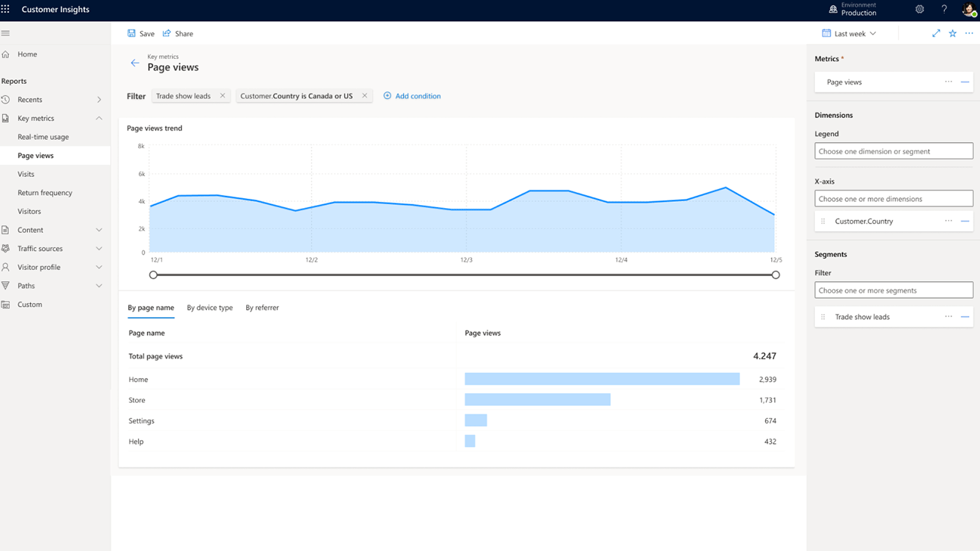Share the report
980x551 pixels.
pos(178,34)
